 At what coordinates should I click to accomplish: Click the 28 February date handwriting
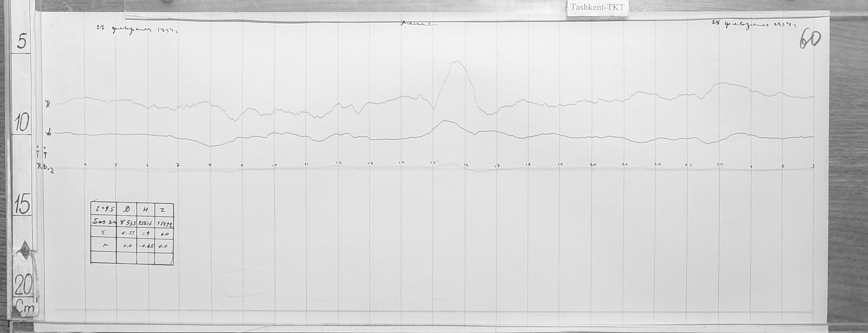753,25
